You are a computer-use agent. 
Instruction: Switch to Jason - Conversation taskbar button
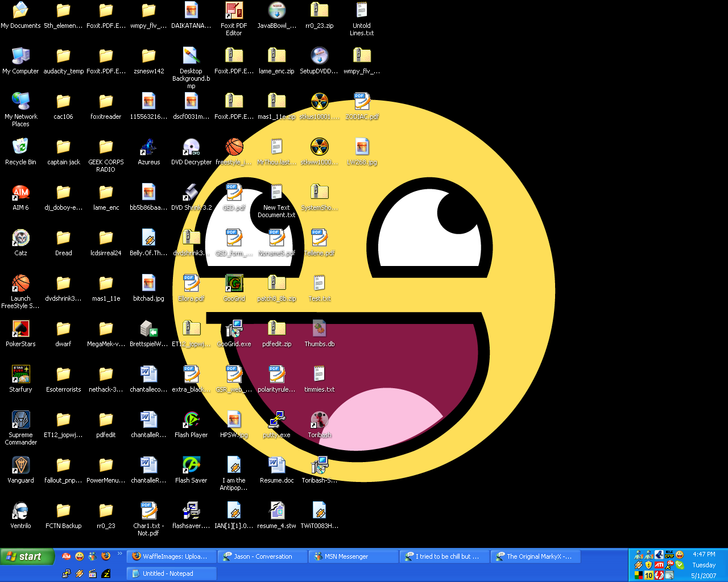click(262, 556)
